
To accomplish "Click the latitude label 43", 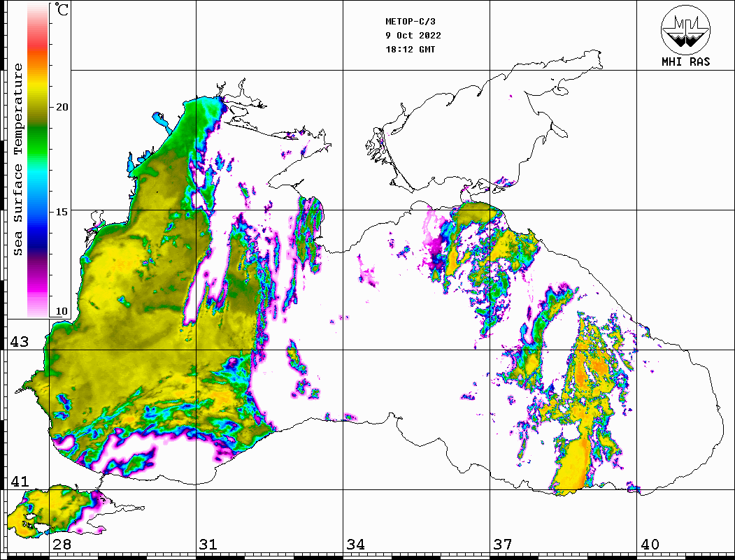I will (x=19, y=342).
